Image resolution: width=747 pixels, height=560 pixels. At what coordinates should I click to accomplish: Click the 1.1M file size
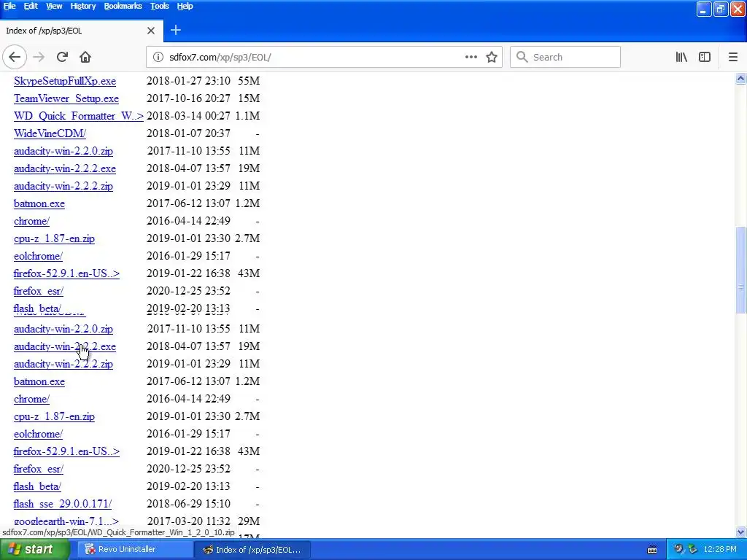(247, 116)
